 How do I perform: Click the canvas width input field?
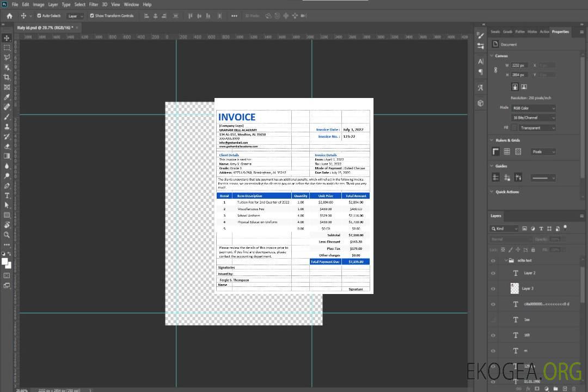[519, 65]
